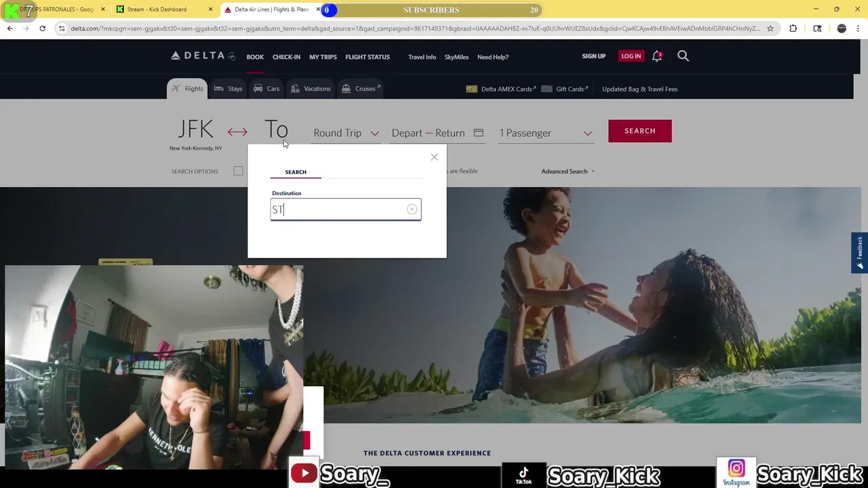
Task: Select the Flights tab
Action: tap(186, 89)
